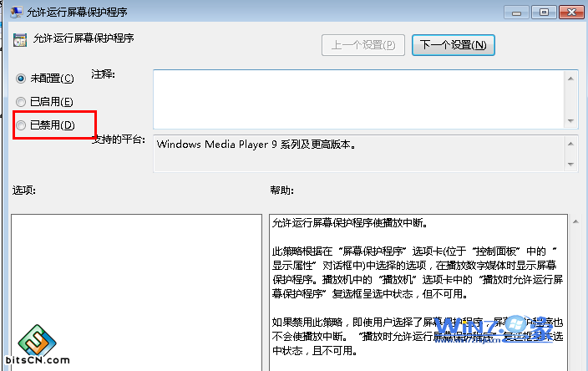588x371 pixels.
Task: Click the disabled 上一个设置(P) button
Action: coord(363,45)
